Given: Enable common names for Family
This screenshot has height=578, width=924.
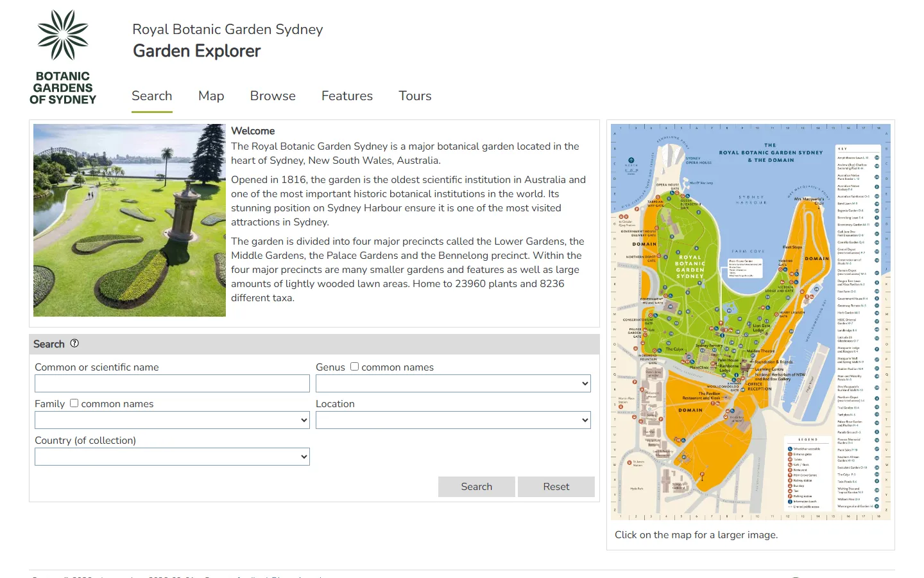Looking at the screenshot, I should pyautogui.click(x=74, y=403).
